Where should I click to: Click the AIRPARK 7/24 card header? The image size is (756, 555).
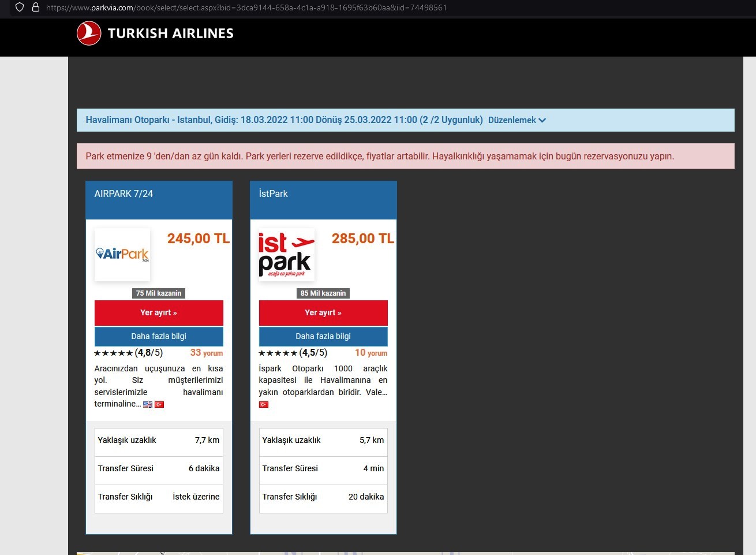(159, 200)
